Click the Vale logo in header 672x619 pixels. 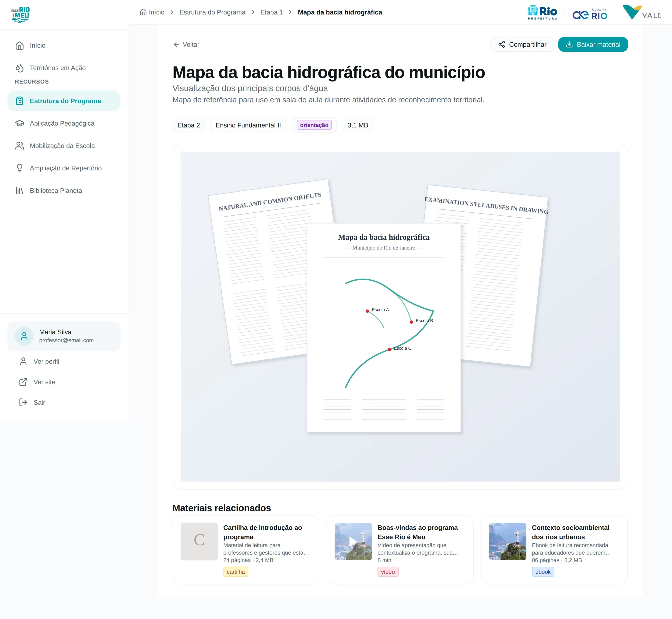[x=642, y=12]
